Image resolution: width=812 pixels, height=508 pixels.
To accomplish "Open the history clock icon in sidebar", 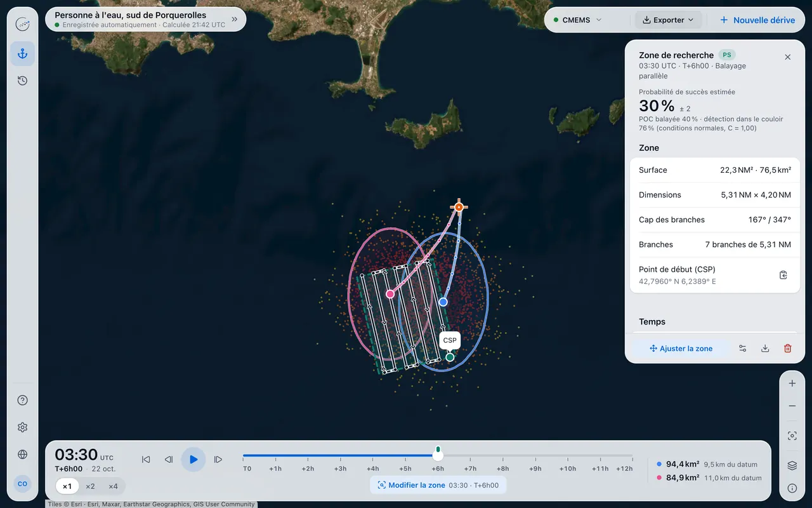I will click(22, 81).
